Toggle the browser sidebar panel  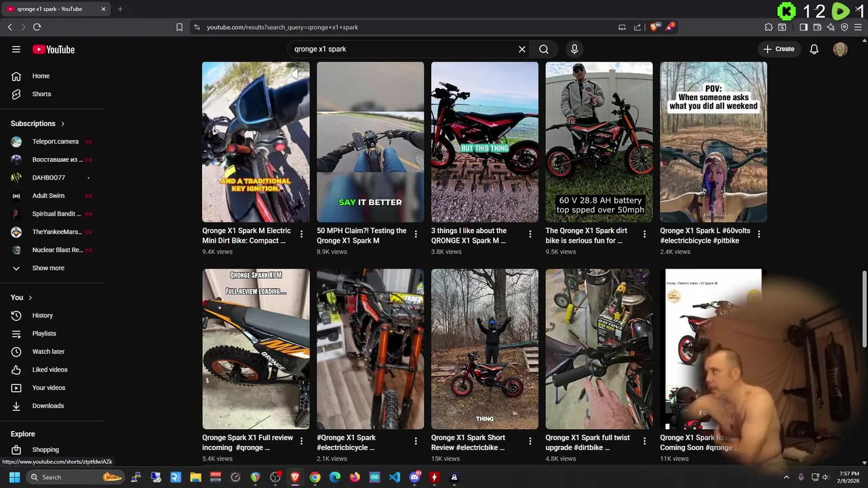804,27
